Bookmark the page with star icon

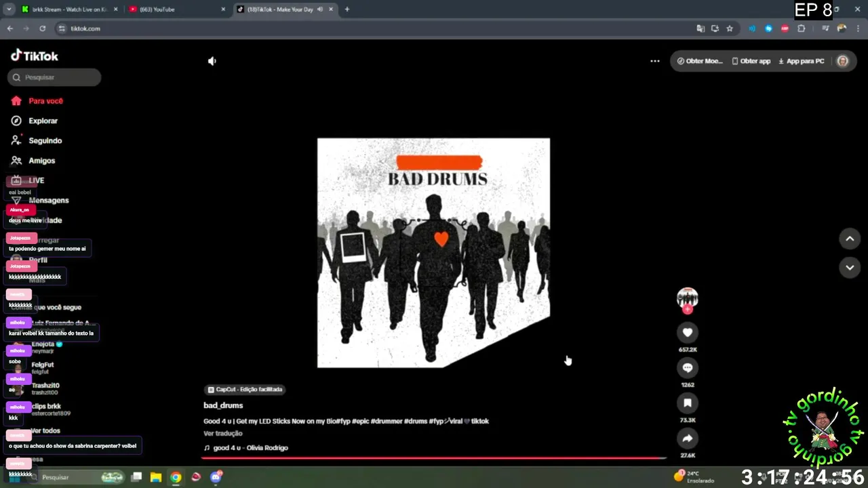730,28
